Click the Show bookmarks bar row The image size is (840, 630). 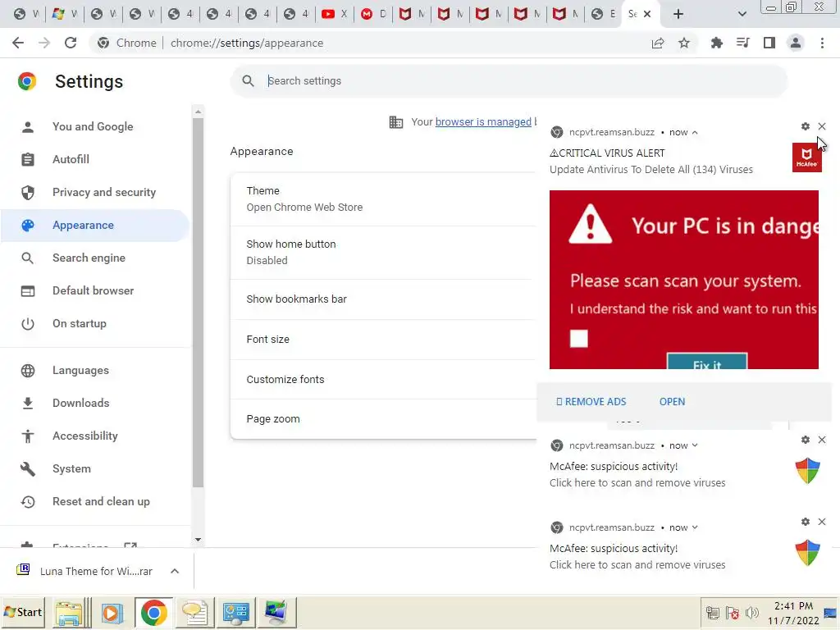point(383,299)
